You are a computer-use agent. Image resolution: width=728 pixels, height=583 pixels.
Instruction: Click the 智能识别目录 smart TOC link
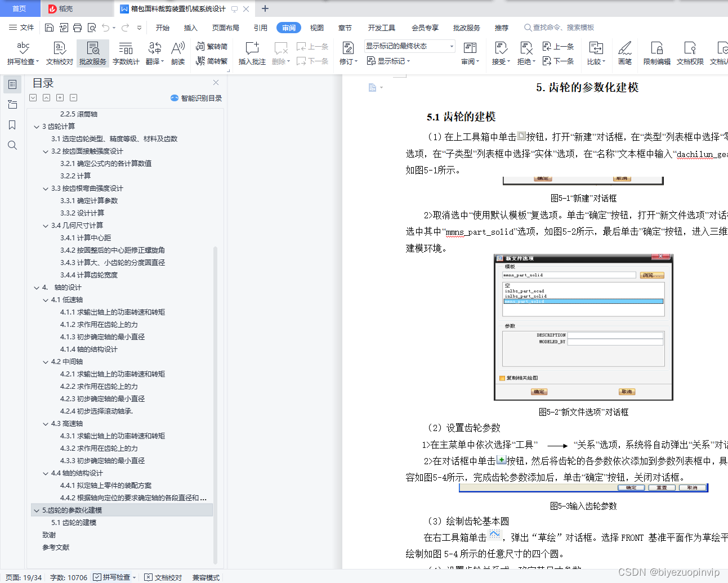(x=196, y=98)
